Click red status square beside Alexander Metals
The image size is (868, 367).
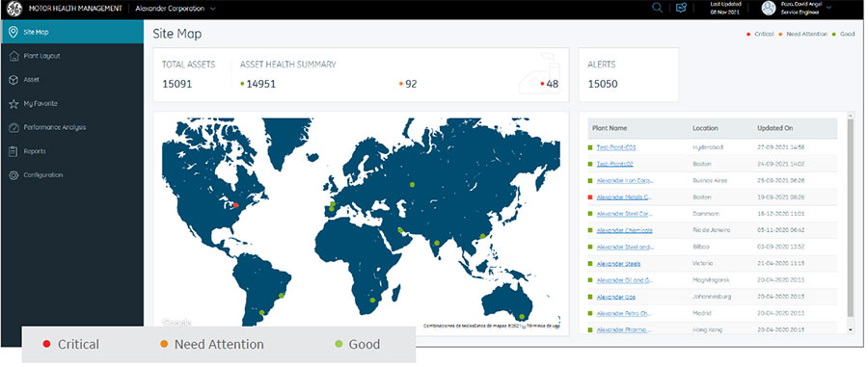click(590, 197)
